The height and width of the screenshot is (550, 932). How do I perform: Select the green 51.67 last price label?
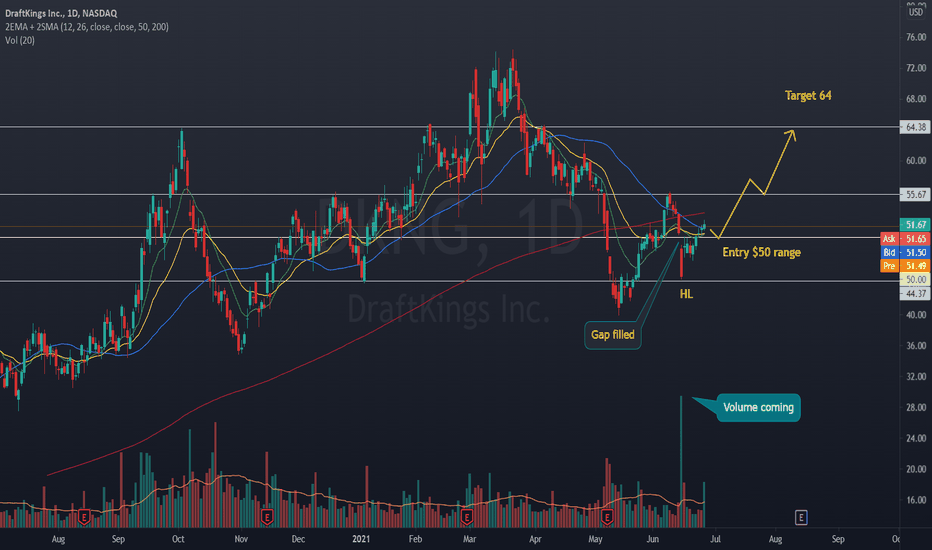(x=915, y=225)
